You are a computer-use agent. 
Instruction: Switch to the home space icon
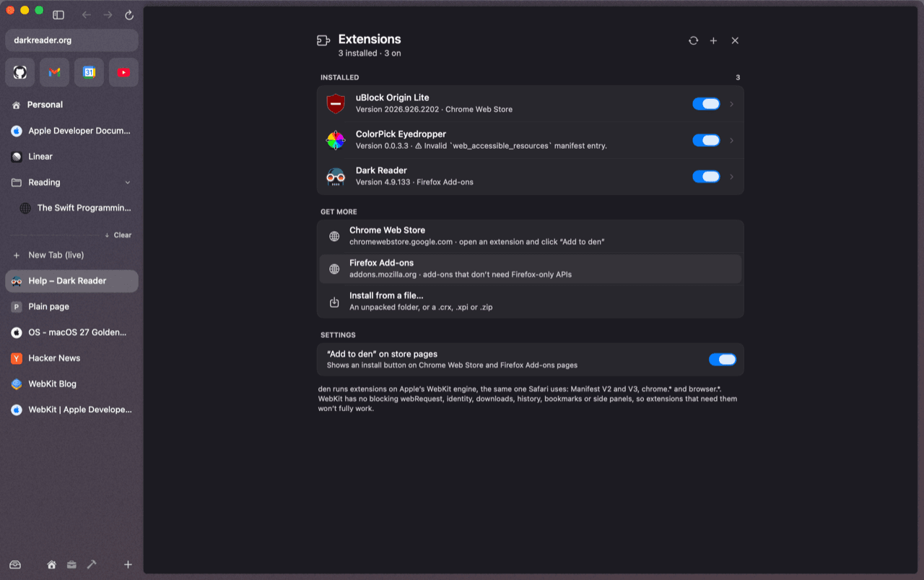coord(51,565)
